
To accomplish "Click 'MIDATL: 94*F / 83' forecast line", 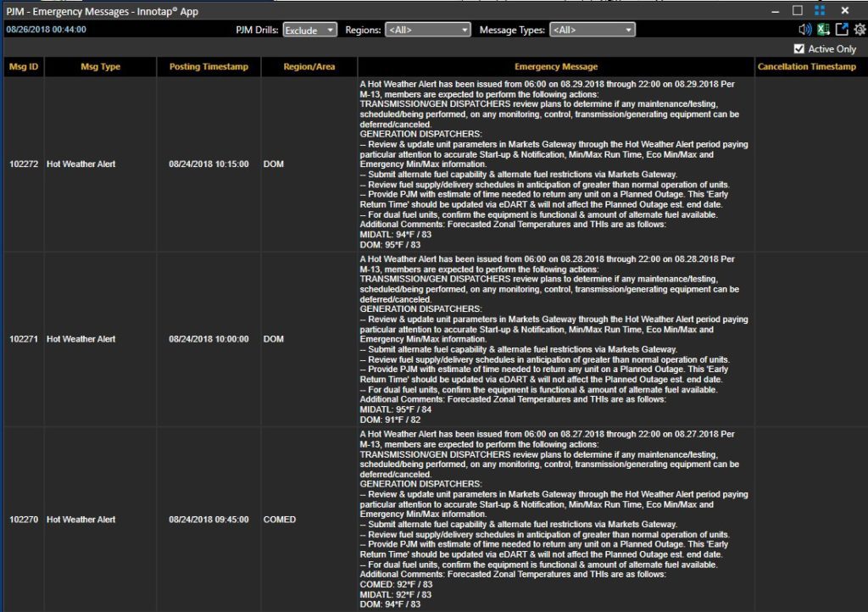I will click(395, 235).
